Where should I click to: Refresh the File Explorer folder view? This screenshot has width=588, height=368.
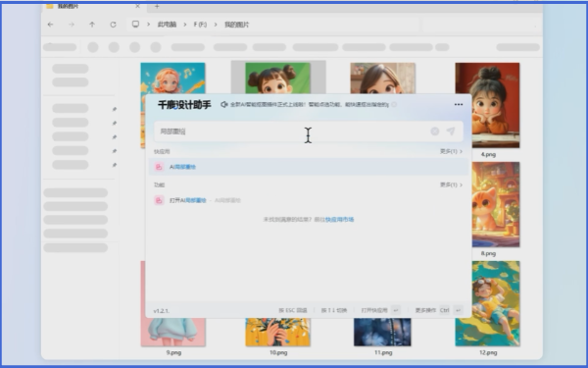(113, 25)
